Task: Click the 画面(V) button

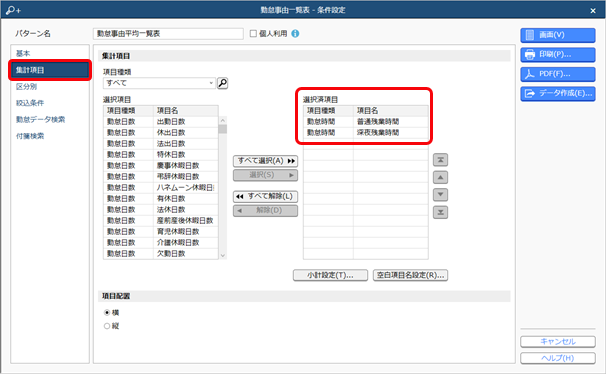Action: click(558, 35)
